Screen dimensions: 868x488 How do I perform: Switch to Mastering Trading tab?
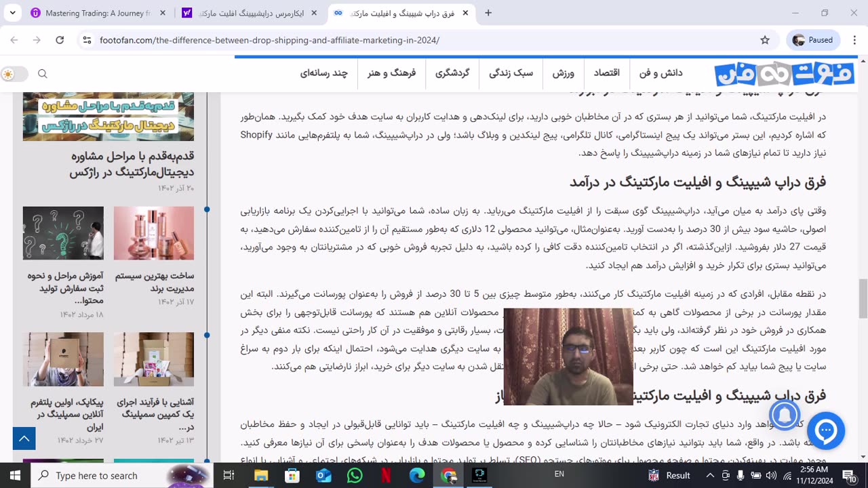click(x=97, y=13)
